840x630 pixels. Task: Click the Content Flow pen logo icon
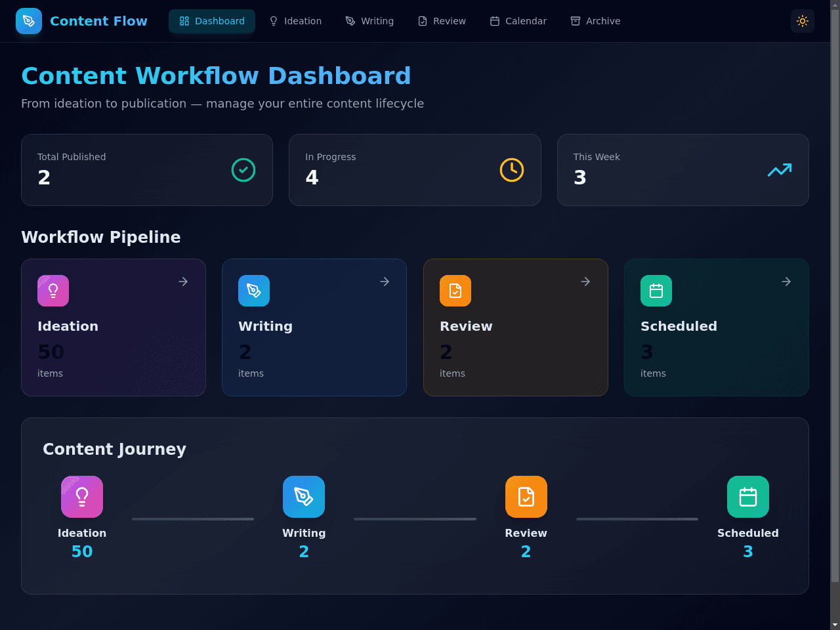tap(29, 21)
